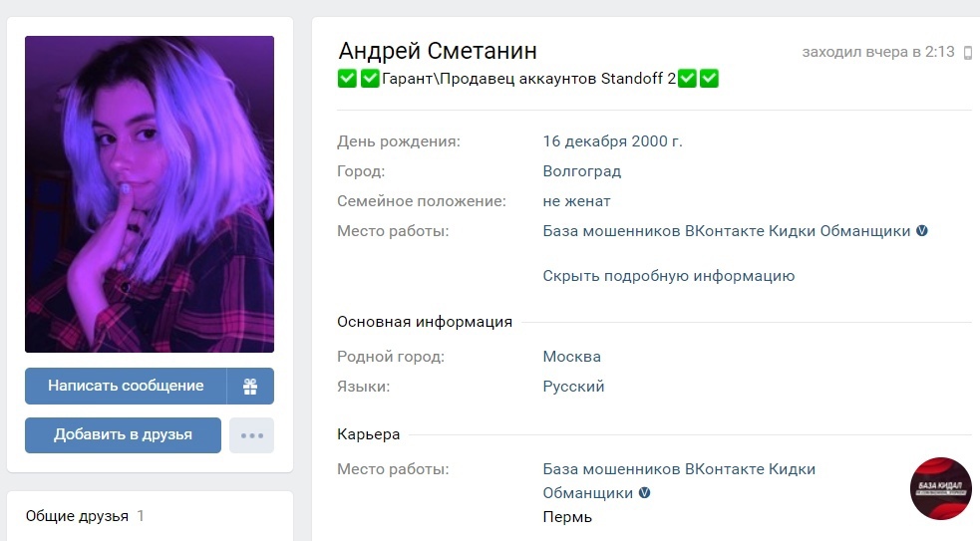Viewport: 980px width, 541px height.
Task: Click the city link Волгоград
Action: click(x=582, y=171)
